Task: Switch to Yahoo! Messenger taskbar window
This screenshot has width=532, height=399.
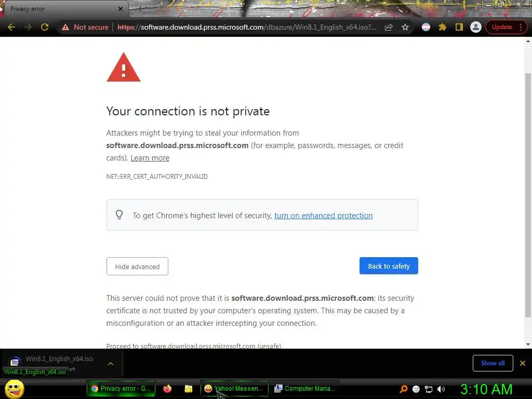Action: tap(234, 389)
